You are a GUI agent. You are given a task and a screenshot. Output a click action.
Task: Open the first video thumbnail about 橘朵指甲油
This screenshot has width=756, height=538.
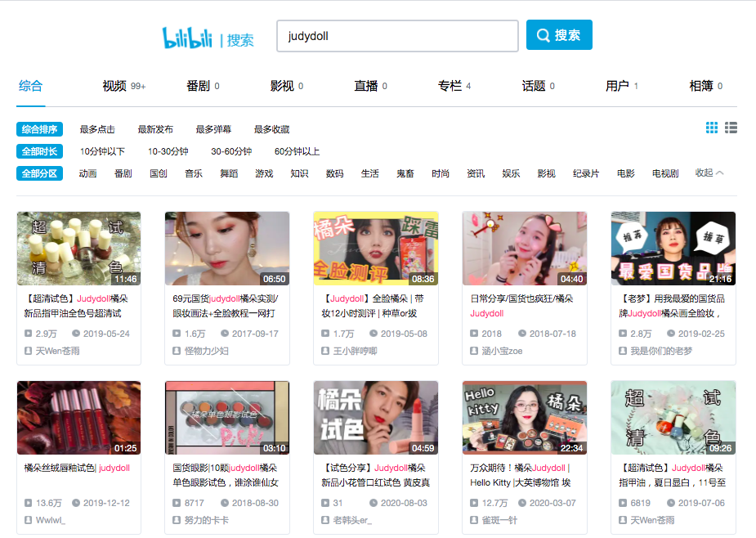point(78,249)
